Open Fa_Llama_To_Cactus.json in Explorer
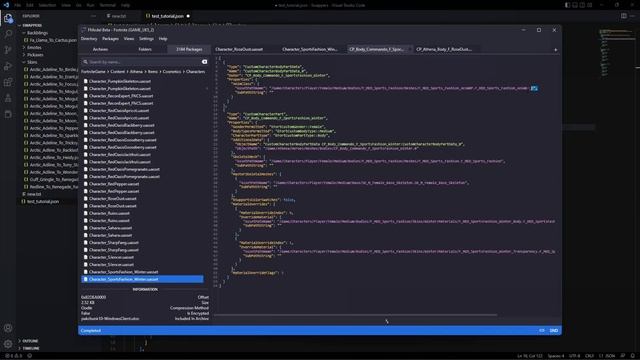This screenshot has width=640, height=360. [51, 40]
